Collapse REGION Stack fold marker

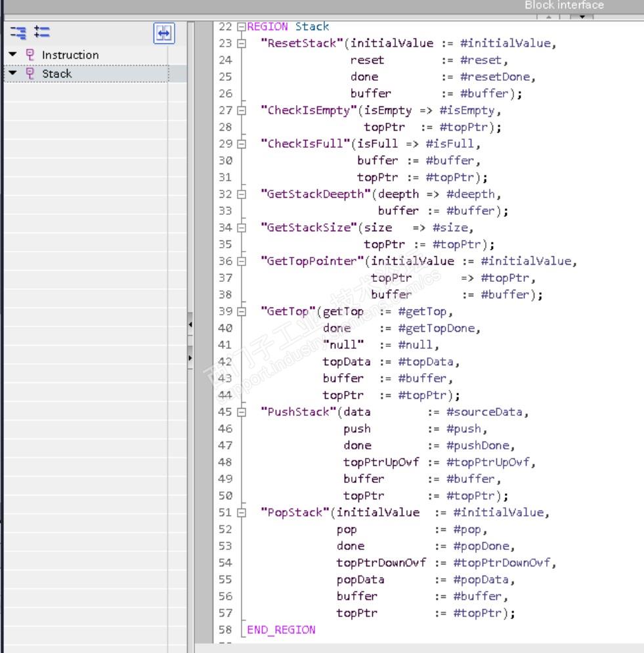(242, 27)
